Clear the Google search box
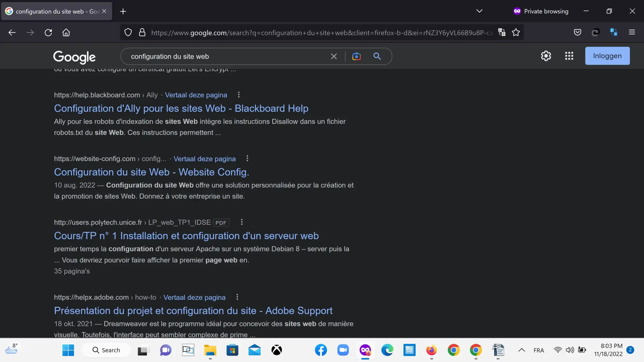644x362 pixels. point(334,56)
